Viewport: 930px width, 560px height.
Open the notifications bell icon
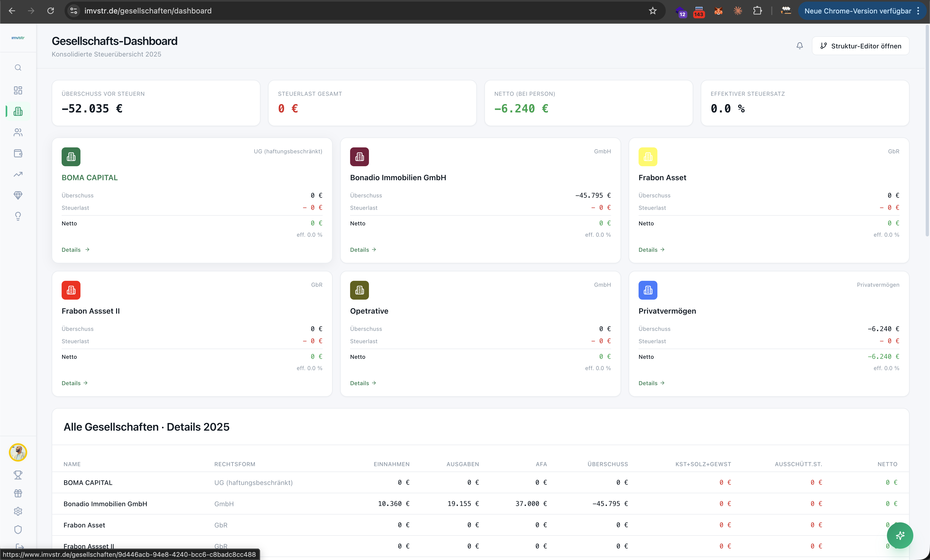[799, 46]
